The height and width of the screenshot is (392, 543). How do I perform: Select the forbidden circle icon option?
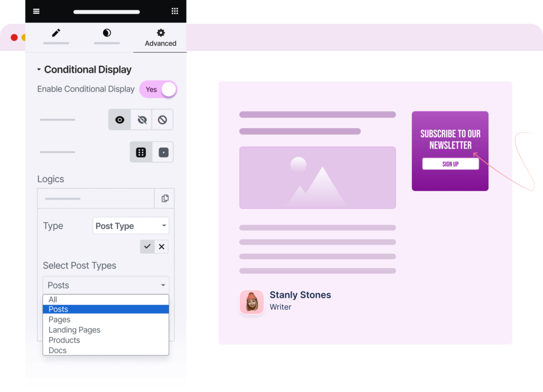(x=162, y=120)
